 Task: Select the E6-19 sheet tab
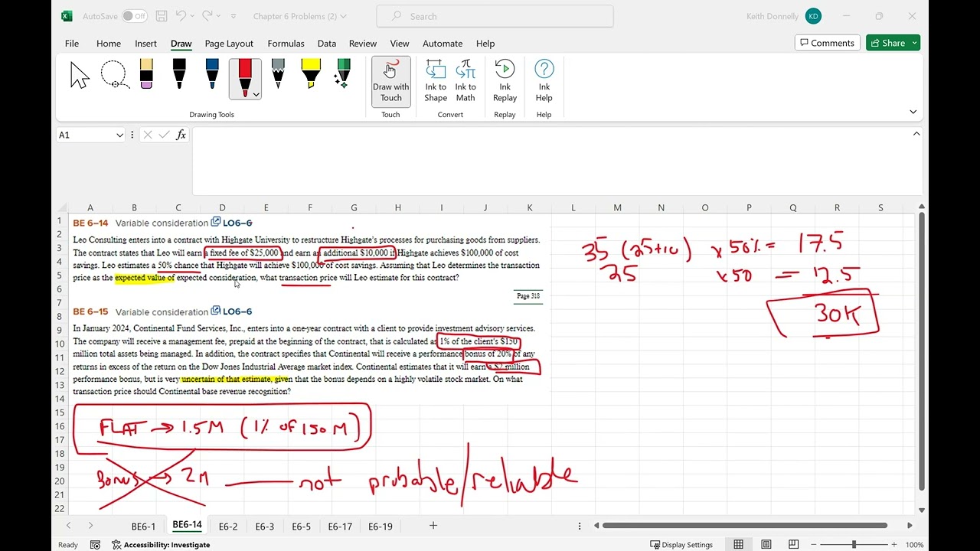tap(380, 527)
